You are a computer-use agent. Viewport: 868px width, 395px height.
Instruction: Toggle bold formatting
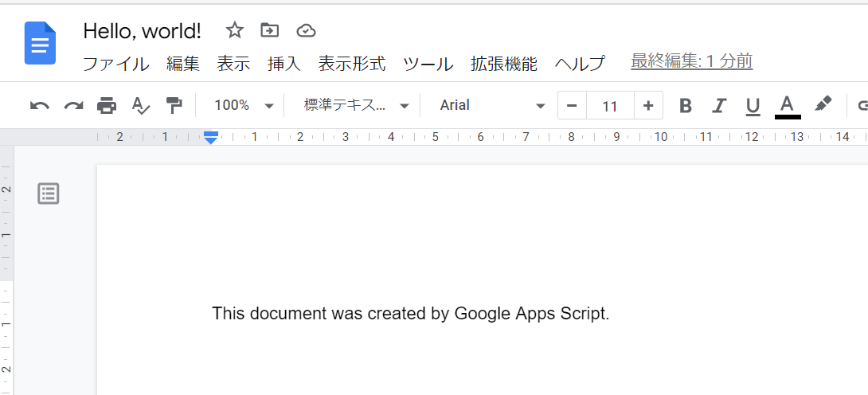pyautogui.click(x=686, y=105)
